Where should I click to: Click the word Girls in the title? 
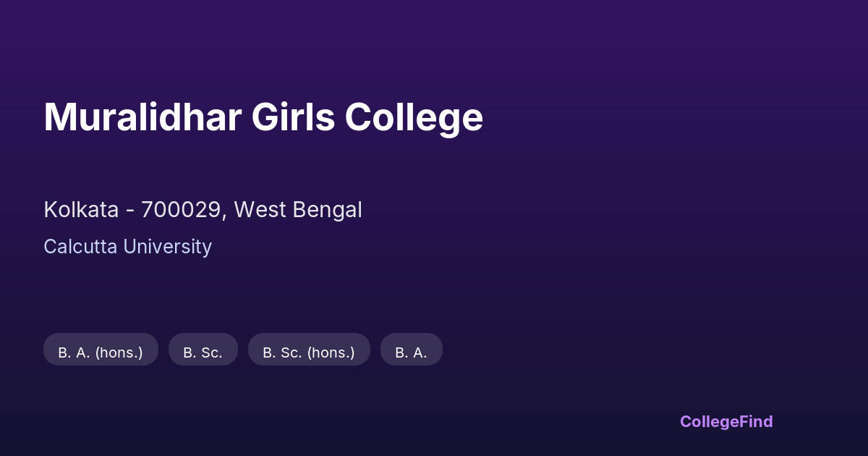tap(293, 117)
